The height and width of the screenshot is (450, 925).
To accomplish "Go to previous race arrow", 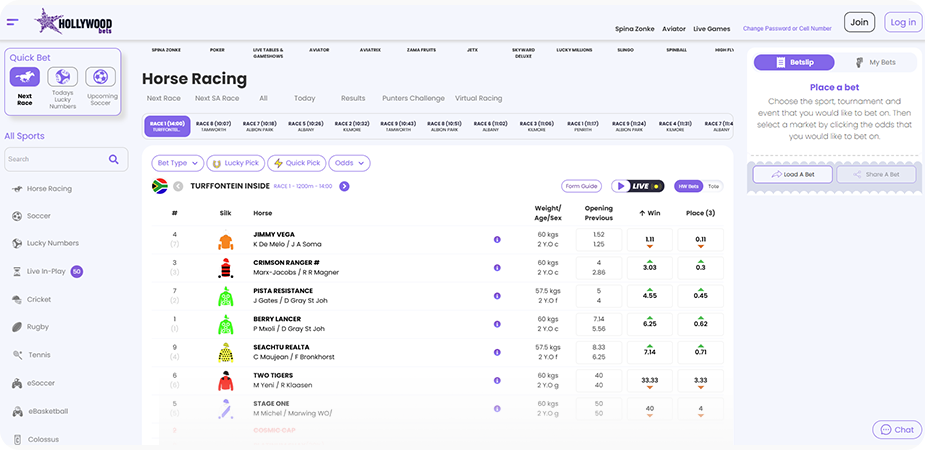I will tap(178, 186).
